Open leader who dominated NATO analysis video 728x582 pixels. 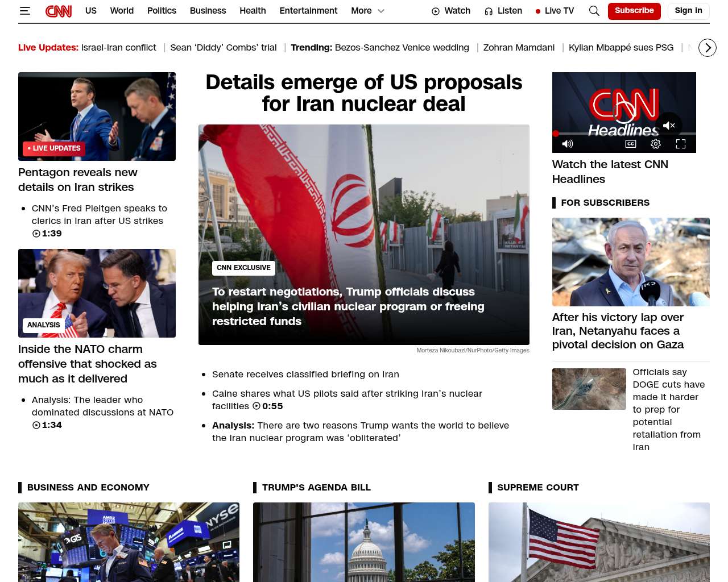[102, 412]
